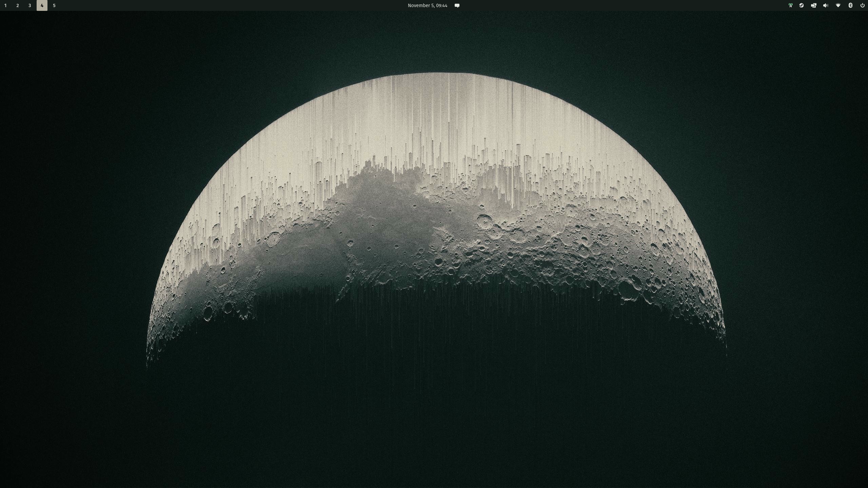This screenshot has height=488, width=868.
Task: Select the active workspace 4 indicator
Action: click(42, 5)
